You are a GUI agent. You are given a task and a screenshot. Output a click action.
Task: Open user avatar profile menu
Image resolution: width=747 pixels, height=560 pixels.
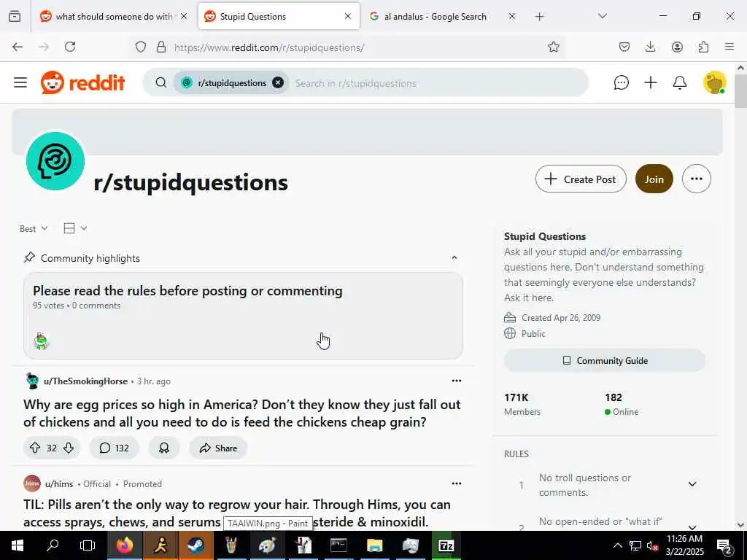point(715,82)
